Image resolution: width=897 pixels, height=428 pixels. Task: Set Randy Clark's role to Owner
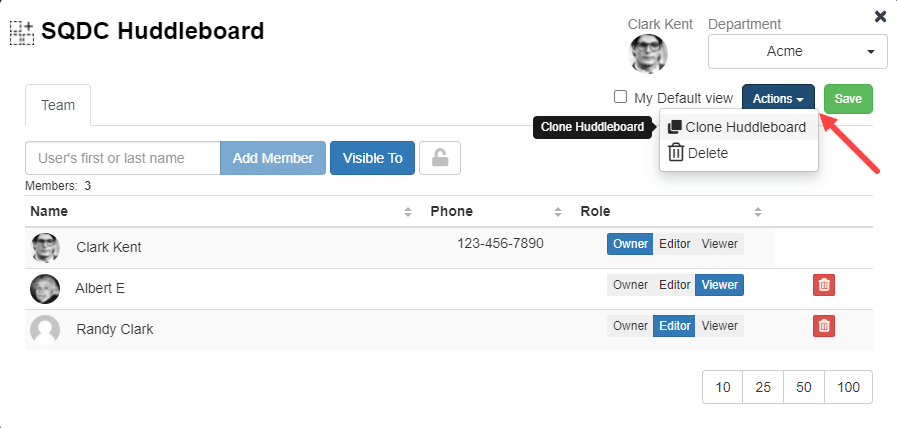[x=630, y=326]
